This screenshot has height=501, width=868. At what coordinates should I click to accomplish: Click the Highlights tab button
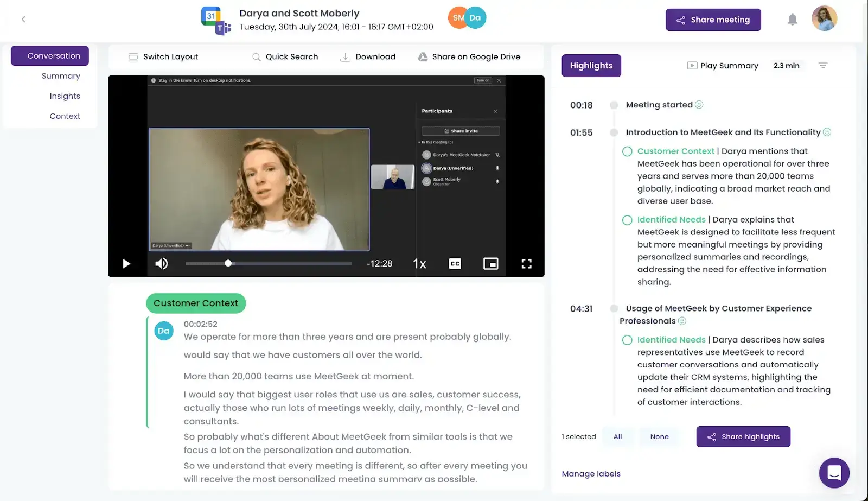(591, 66)
